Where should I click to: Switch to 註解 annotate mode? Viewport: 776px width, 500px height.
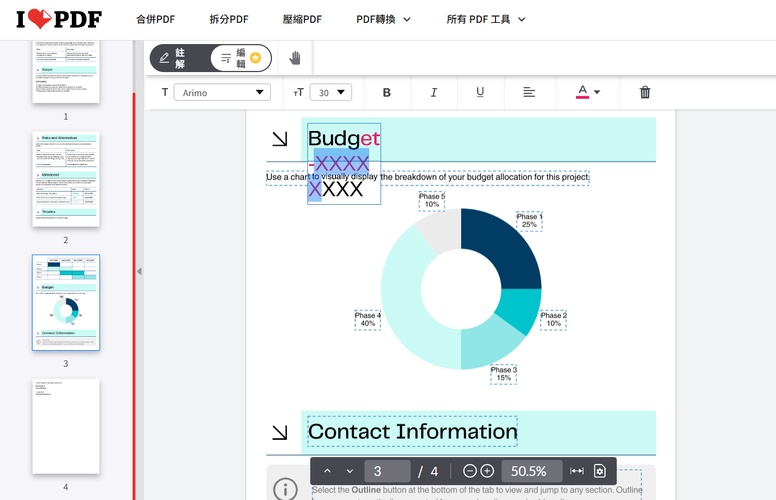click(174, 58)
